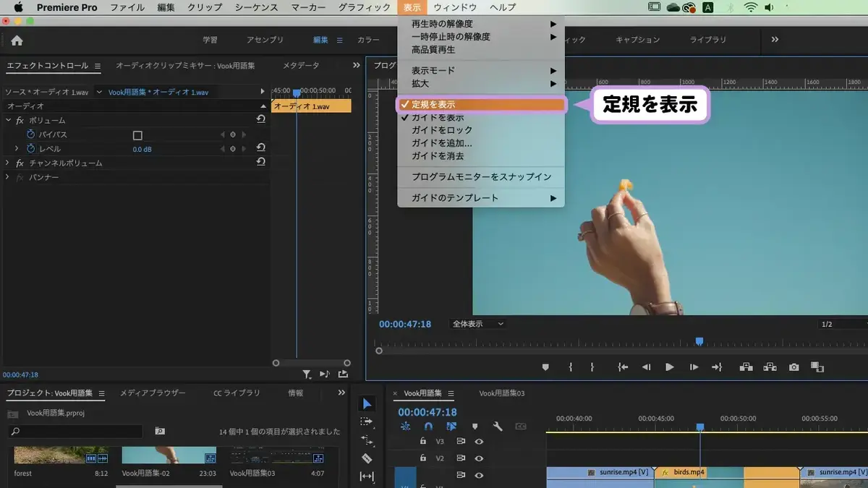The height and width of the screenshot is (488, 868).
Task: Reset the Volume effect parameter
Action: pos(260,119)
